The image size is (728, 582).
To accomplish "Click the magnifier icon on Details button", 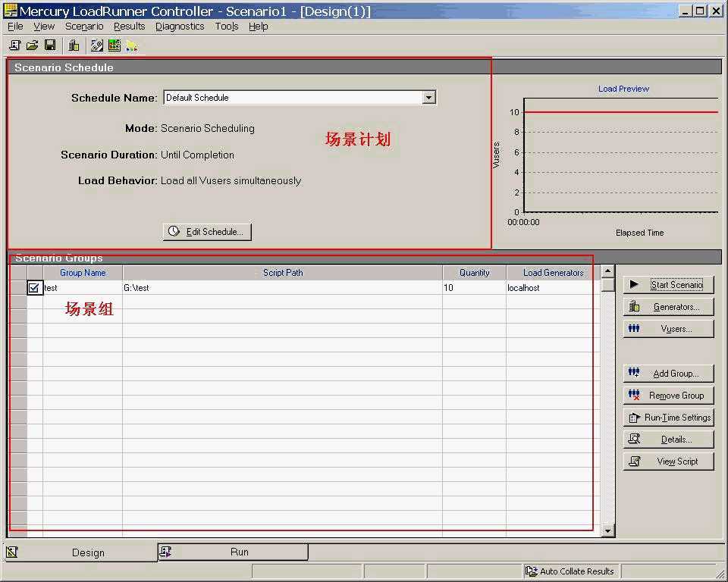I will click(x=634, y=439).
